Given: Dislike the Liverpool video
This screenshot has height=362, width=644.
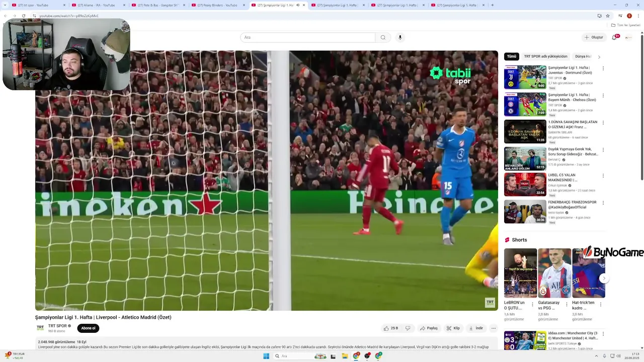Looking at the screenshot, I should pyautogui.click(x=408, y=328).
